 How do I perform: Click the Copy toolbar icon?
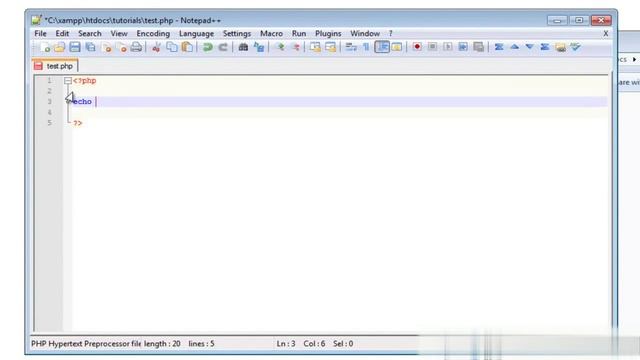point(172,47)
